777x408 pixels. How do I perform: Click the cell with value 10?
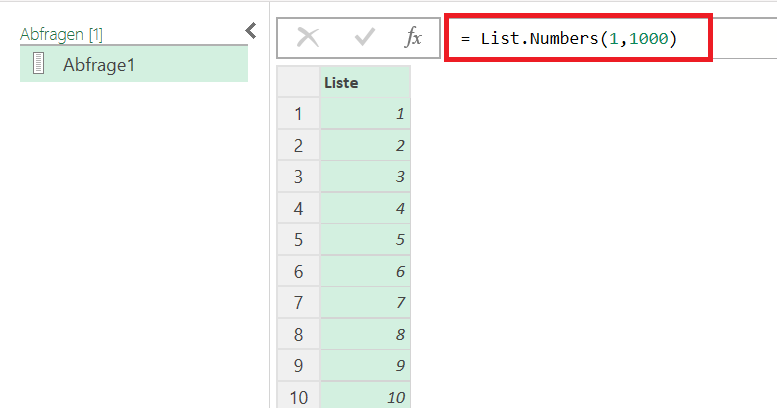(x=365, y=395)
